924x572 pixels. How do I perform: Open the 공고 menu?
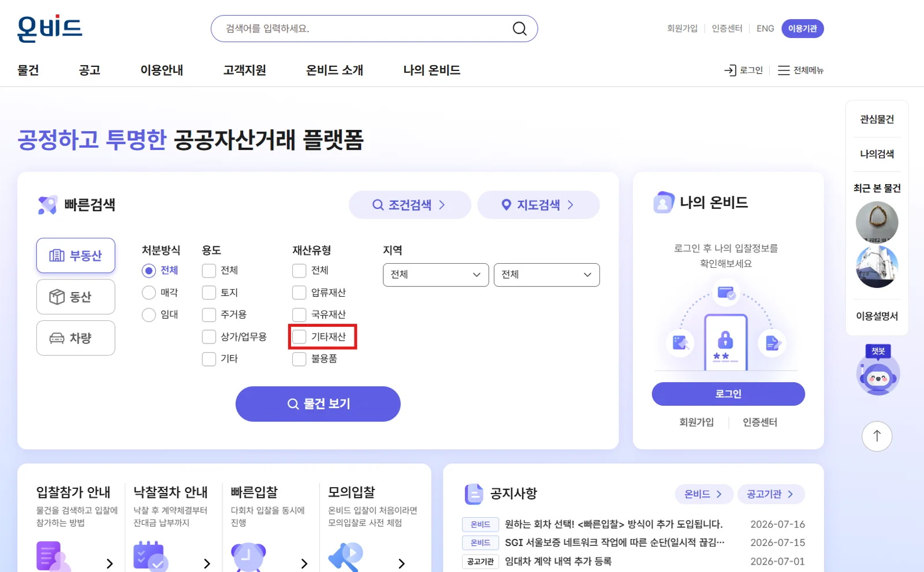pyautogui.click(x=90, y=70)
